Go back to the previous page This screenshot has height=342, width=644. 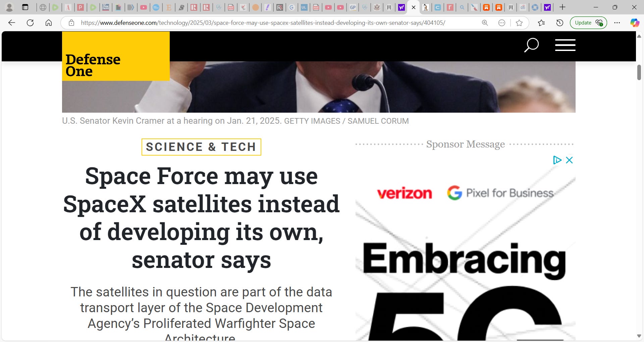pos(12,23)
